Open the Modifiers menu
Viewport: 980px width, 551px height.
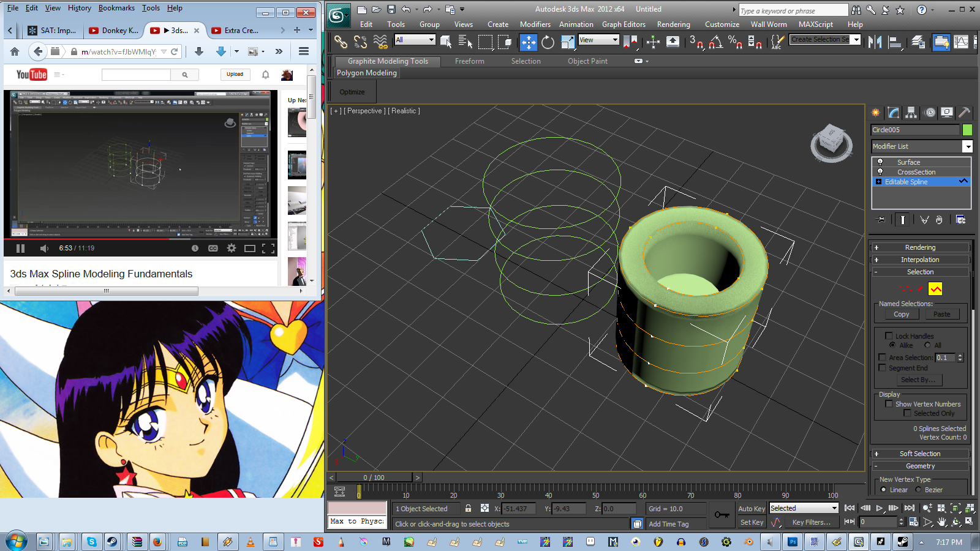[535, 24]
